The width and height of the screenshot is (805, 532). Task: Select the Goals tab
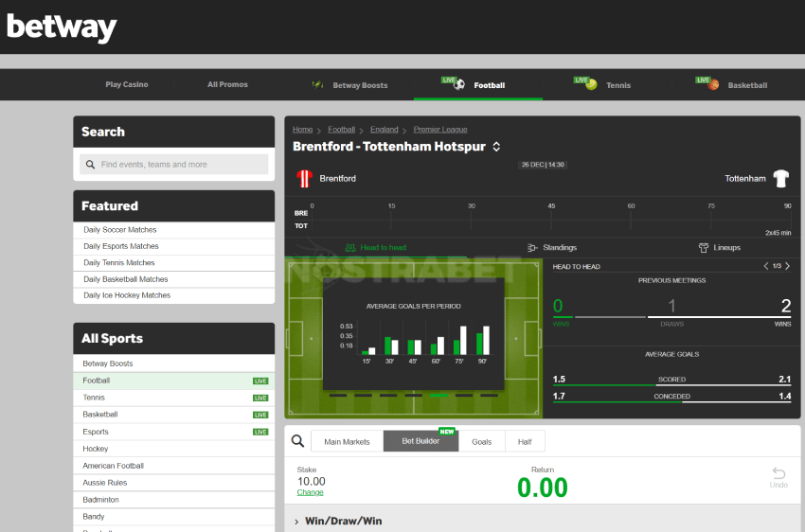pos(481,442)
